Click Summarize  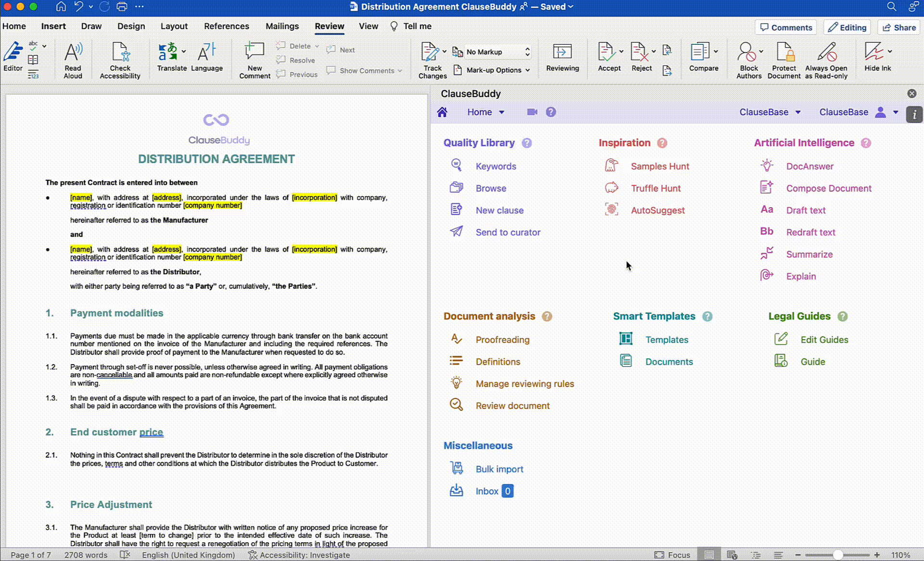point(809,255)
